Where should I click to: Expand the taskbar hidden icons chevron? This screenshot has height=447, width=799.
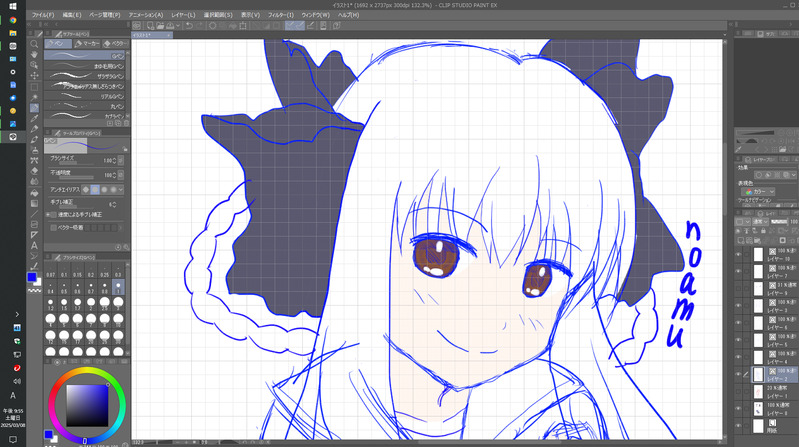16,314
